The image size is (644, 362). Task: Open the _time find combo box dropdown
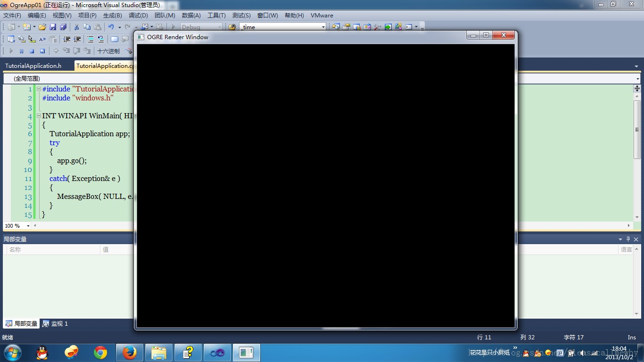click(x=323, y=27)
